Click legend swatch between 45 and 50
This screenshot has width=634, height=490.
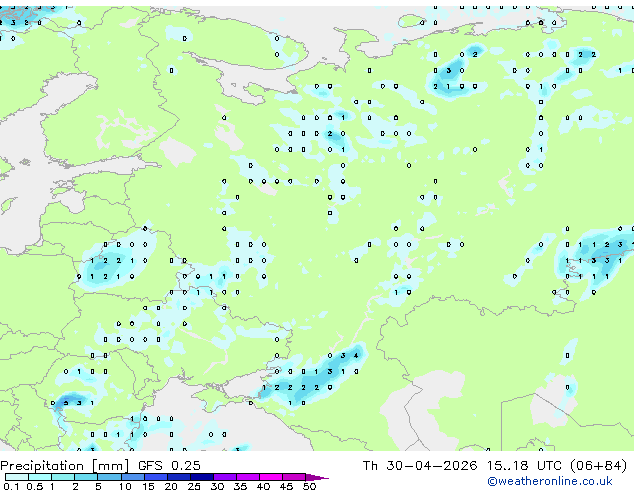pyautogui.click(x=294, y=477)
